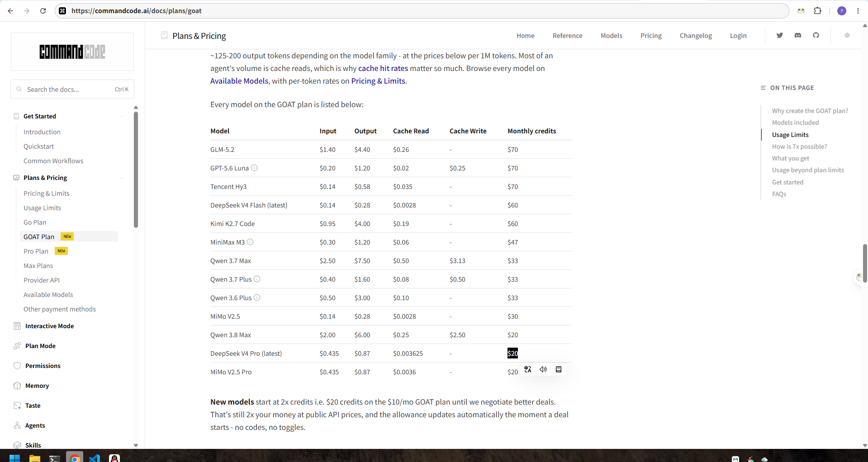868x462 pixels.
Task: Jump to "How is 7x possible?" section
Action: pos(800,146)
